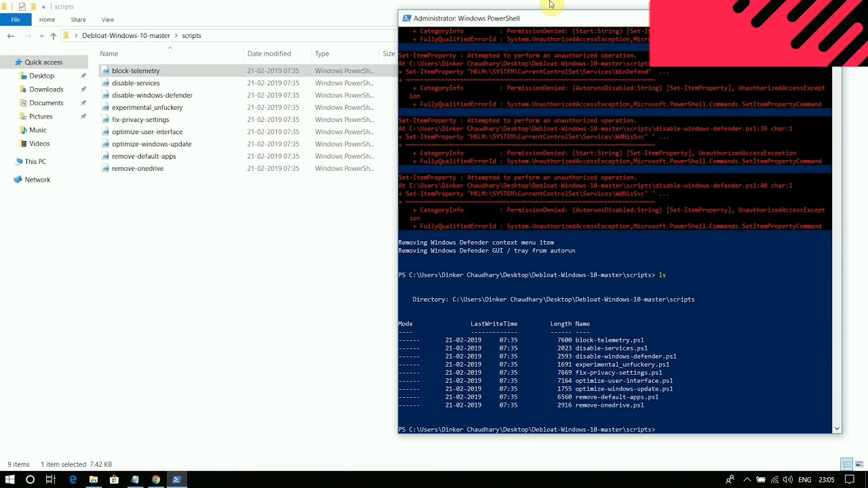The height and width of the screenshot is (488, 868).
Task: Click the pin icon next to Downloads
Action: [83, 89]
